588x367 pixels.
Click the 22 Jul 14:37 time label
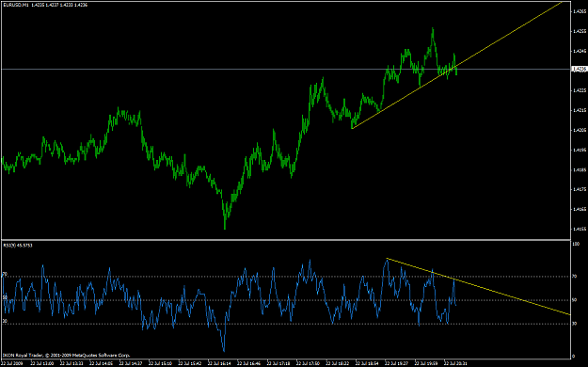point(131,363)
